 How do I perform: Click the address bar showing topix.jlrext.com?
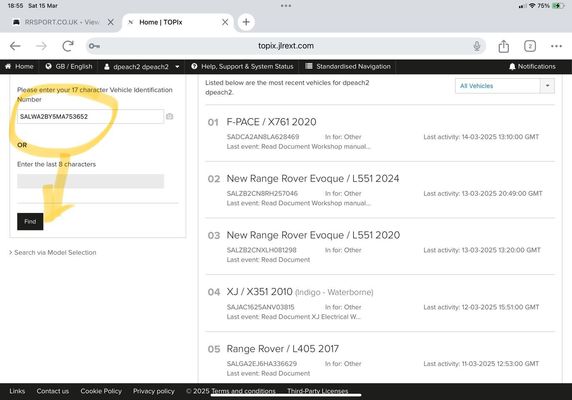coord(286,46)
